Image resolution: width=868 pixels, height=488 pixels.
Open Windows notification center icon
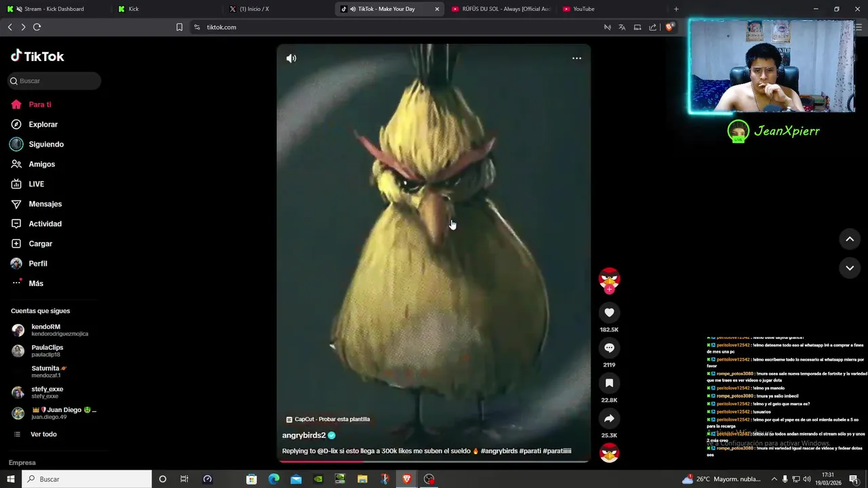coord(854,479)
